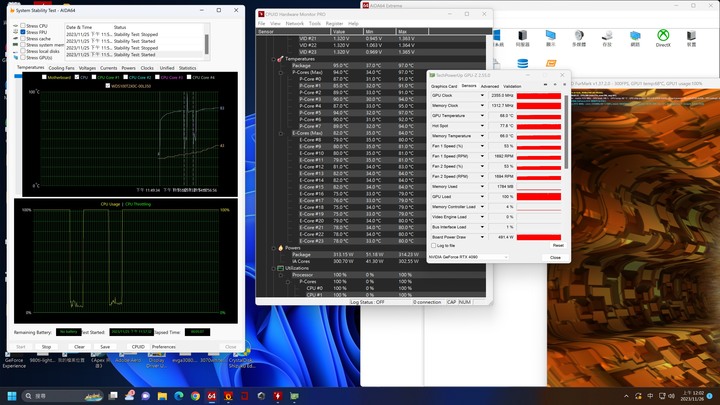Open the GPU selector combo box in GPU-Z
Viewport: 720px width, 405px height.
pos(468,257)
